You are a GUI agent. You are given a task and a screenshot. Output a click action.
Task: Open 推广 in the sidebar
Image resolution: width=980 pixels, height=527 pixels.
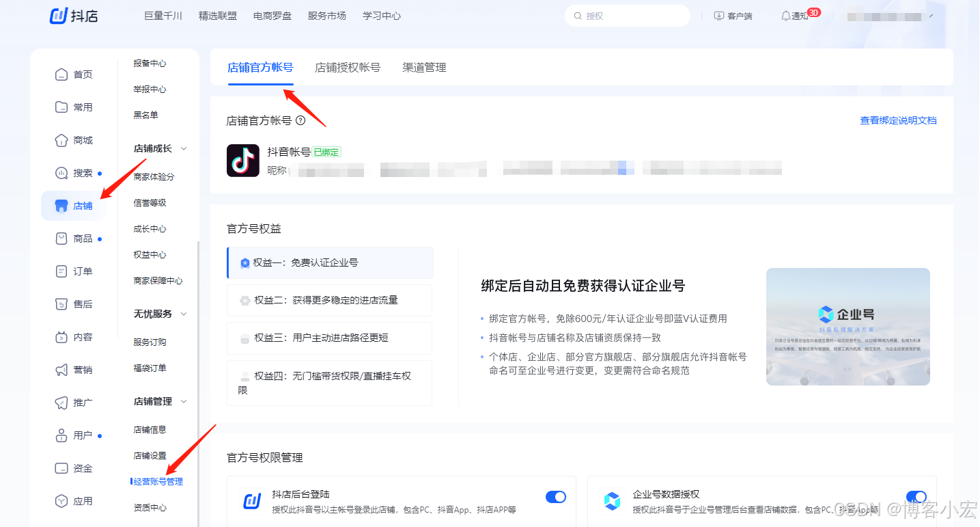pos(74,403)
